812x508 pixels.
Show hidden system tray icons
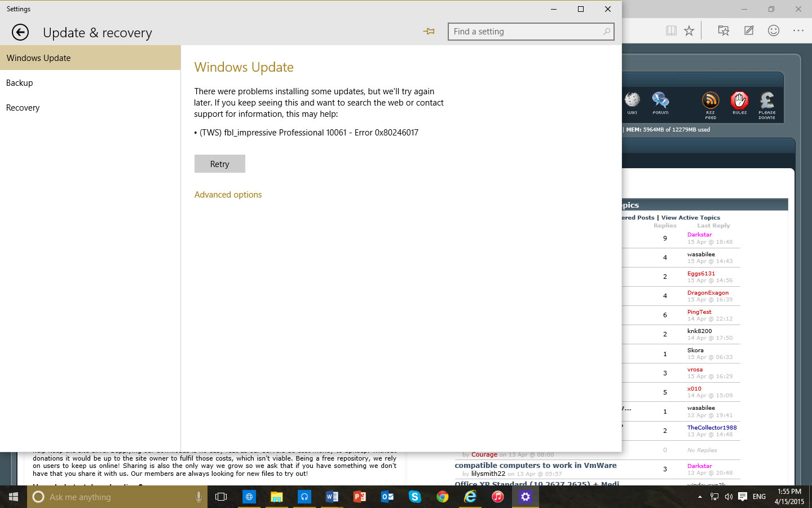coord(700,497)
